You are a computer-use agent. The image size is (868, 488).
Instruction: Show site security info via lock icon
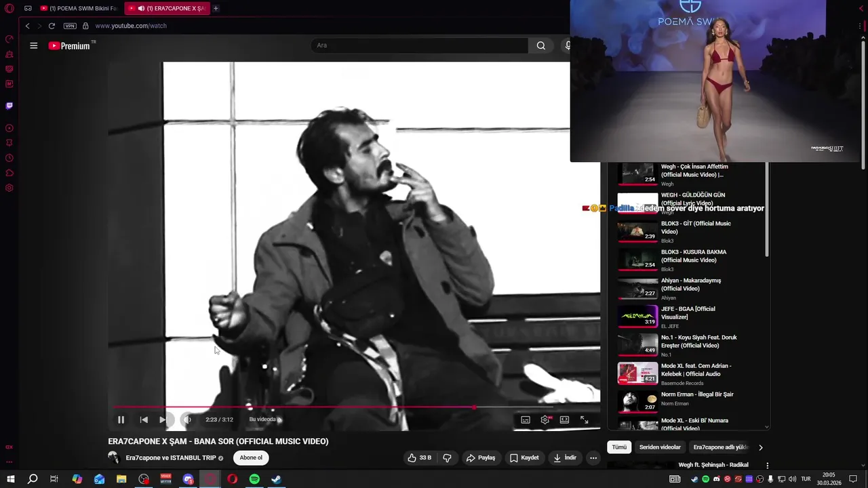[85, 26]
